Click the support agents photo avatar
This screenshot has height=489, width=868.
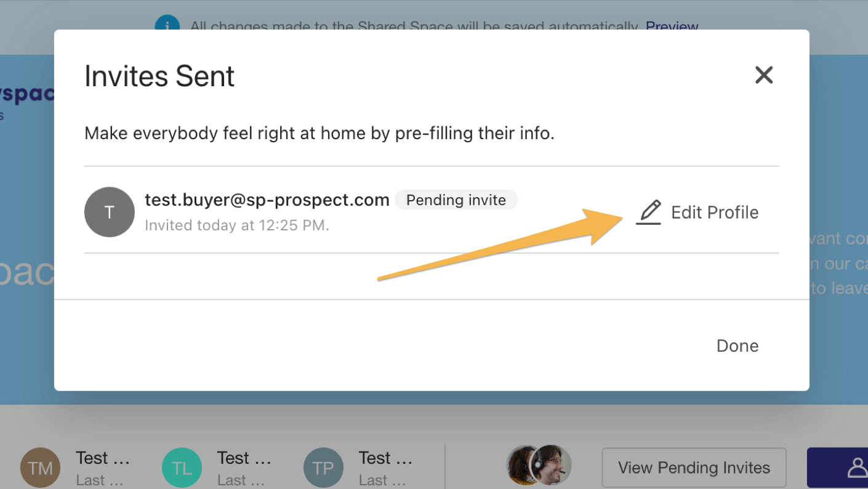point(539,466)
